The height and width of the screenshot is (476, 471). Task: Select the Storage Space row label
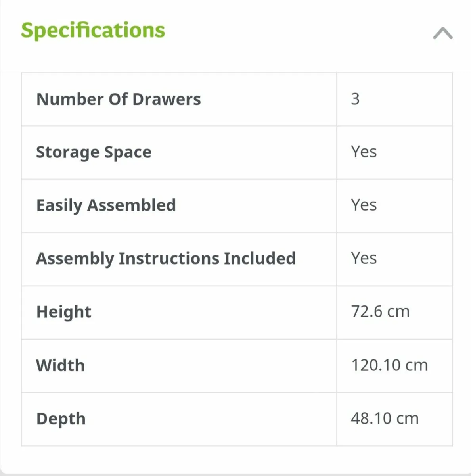pos(94,153)
